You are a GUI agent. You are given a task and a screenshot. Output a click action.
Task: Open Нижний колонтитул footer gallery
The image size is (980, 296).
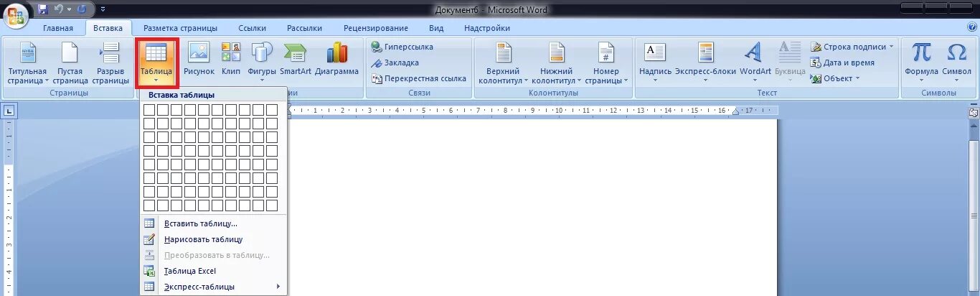(556, 63)
